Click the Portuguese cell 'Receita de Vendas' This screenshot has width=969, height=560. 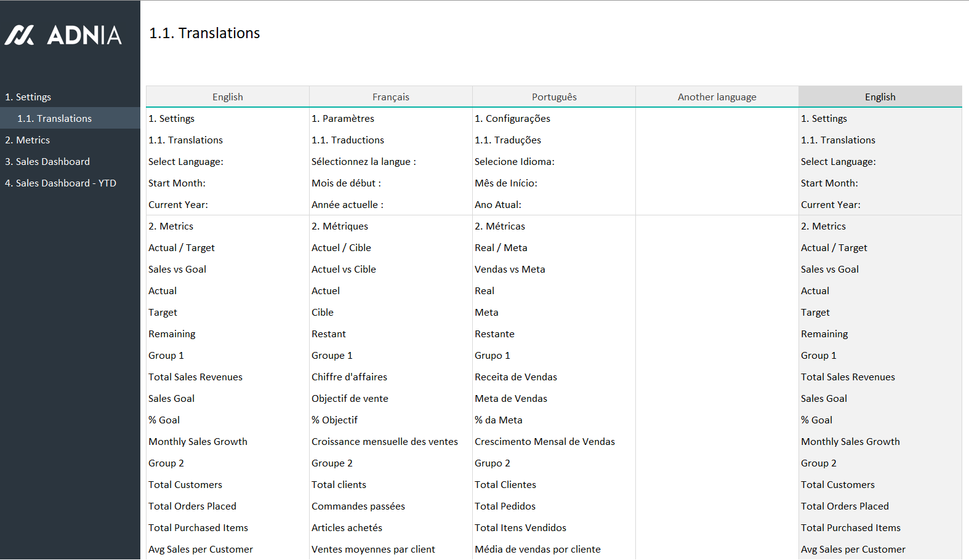click(x=515, y=377)
